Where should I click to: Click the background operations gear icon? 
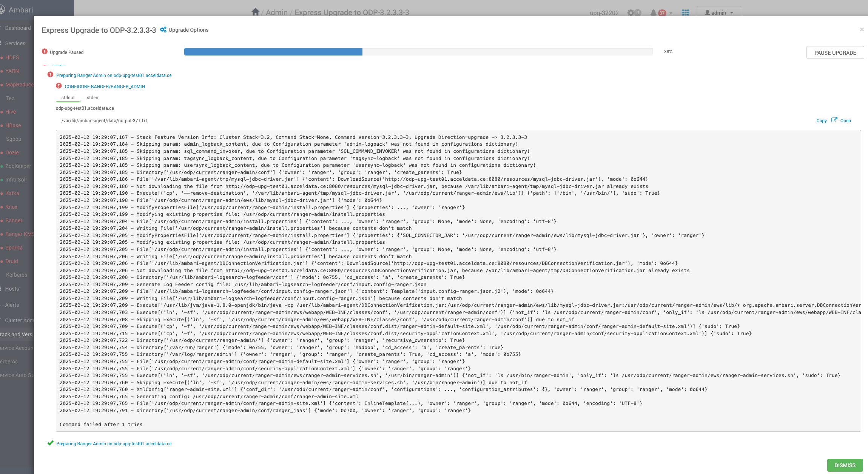click(631, 13)
